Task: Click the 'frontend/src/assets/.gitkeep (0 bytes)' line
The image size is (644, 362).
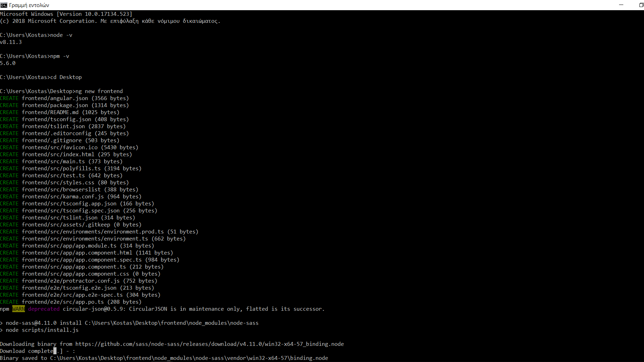Action: coord(71,225)
